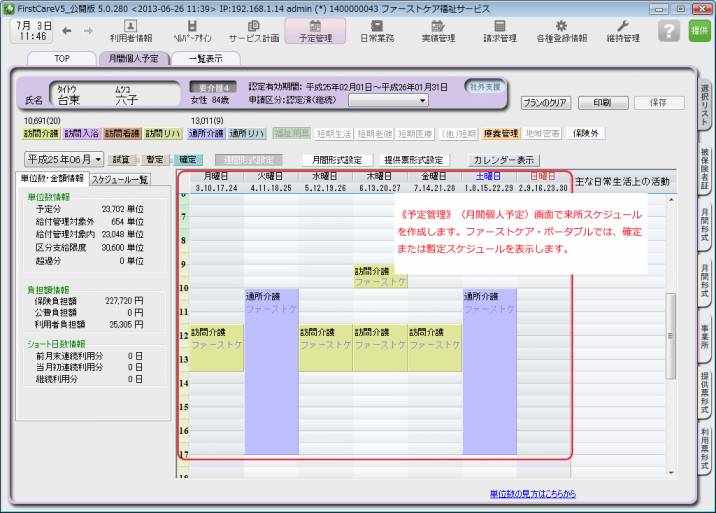Click the ヘルパーナビゲーション toolbar icon
This screenshot has width=716, height=513.
191,31
